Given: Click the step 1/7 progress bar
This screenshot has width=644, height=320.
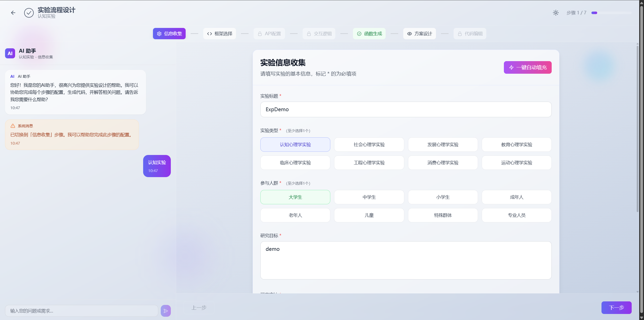Looking at the screenshot, I should 611,13.
